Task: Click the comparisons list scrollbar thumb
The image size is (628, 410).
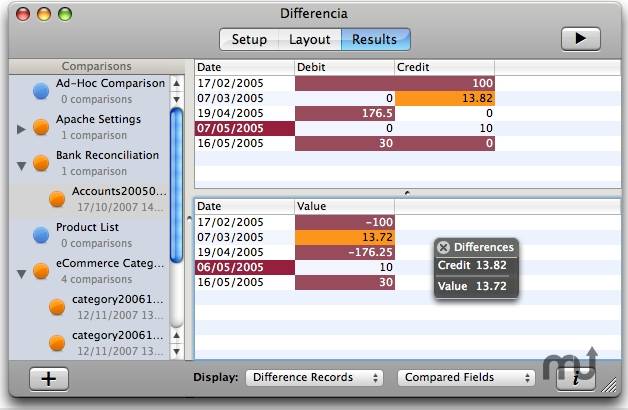Action: (x=176, y=185)
